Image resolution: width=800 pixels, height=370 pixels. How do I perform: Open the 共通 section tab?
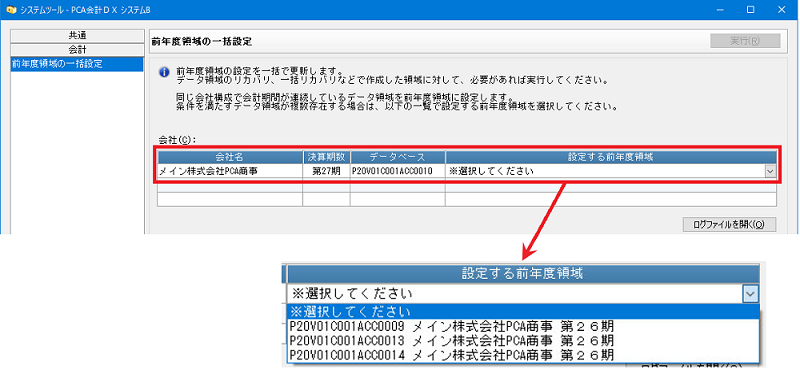coord(78,36)
